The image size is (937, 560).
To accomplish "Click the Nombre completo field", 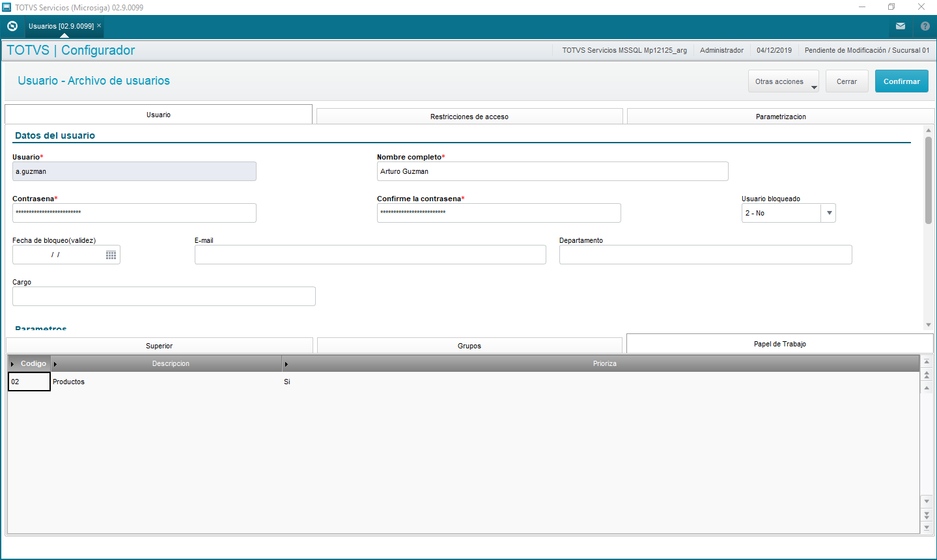I will coord(552,171).
